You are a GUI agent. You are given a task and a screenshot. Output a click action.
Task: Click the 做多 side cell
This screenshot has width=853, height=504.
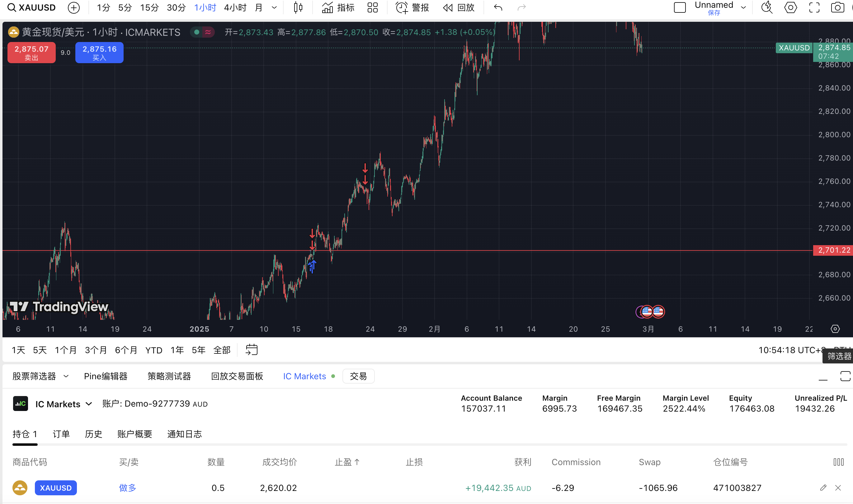point(127,488)
